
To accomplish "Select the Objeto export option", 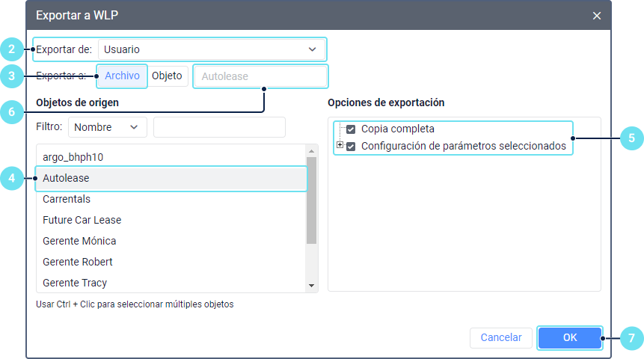I will [x=167, y=76].
